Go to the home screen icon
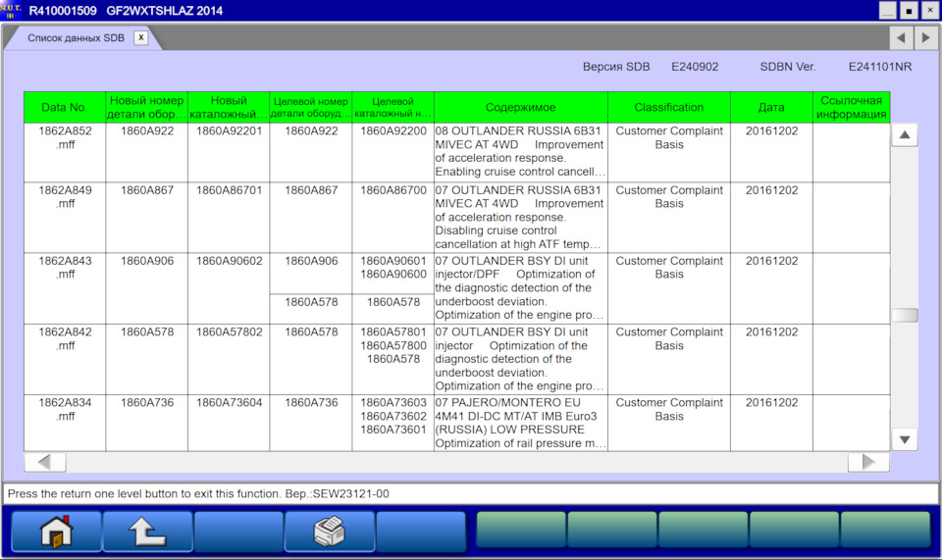This screenshot has width=942, height=560. 57,532
